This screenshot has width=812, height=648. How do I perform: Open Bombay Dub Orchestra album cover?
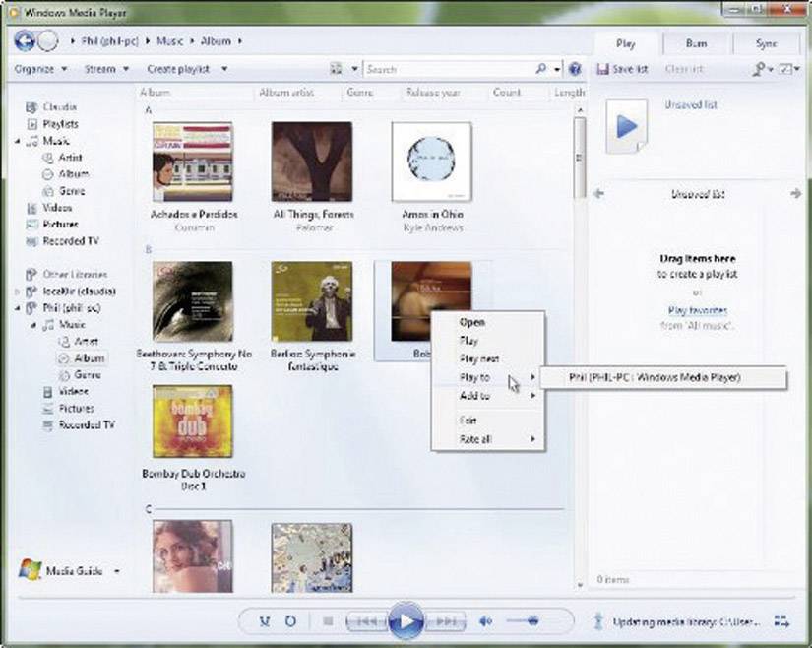click(193, 421)
